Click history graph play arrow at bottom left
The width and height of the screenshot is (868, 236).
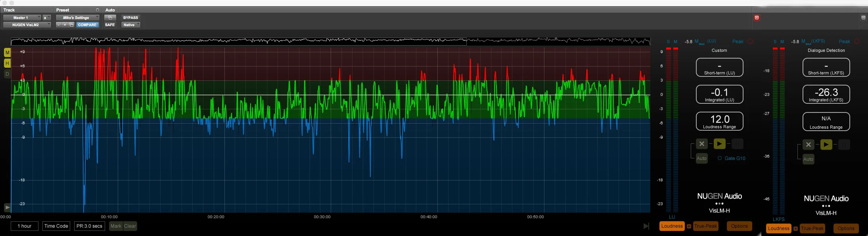coord(7,207)
